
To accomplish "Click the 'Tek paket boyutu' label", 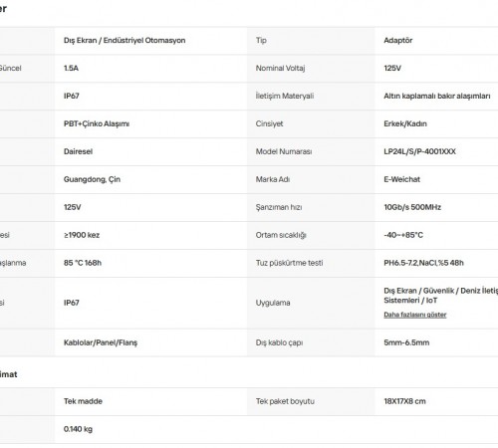I will (285, 401).
